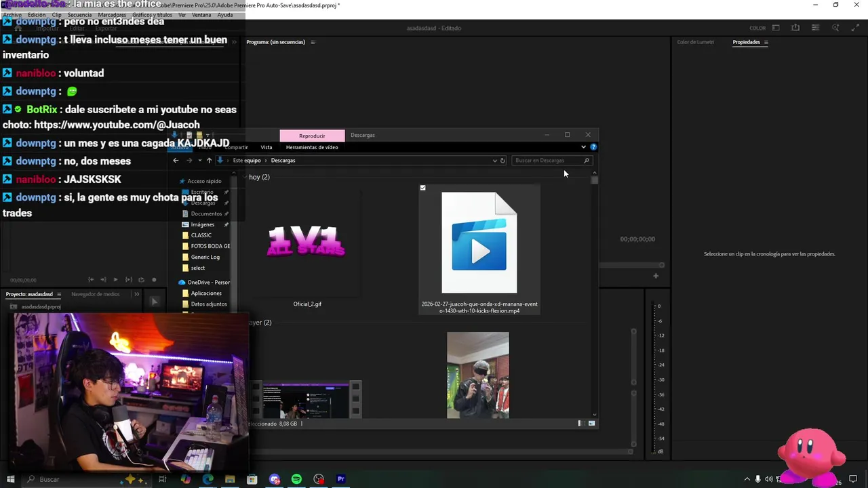Open the Windows Start menu
The height and width of the screenshot is (488, 868).
(x=10, y=479)
